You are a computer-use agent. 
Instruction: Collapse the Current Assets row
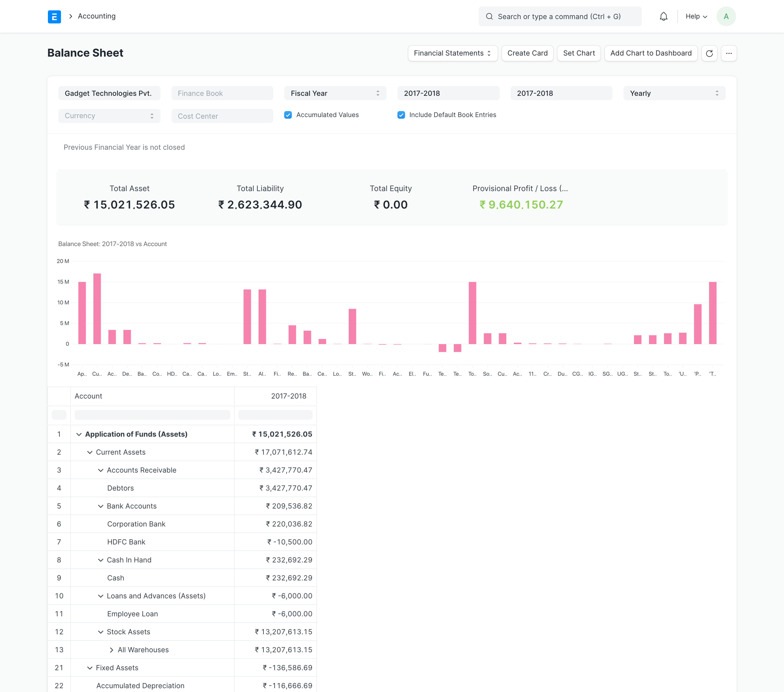(90, 452)
